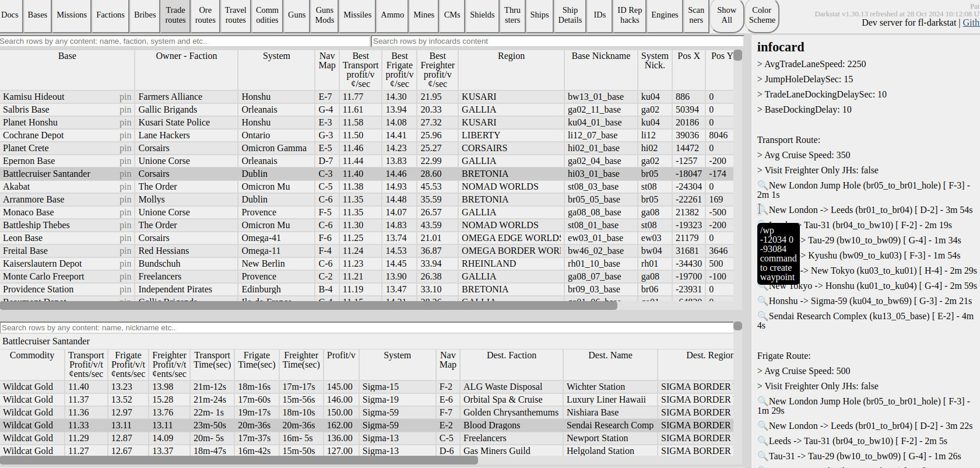Image resolution: width=980 pixels, height=468 pixels.
Task: Open the ID Rep hacks tab
Action: click(630, 15)
